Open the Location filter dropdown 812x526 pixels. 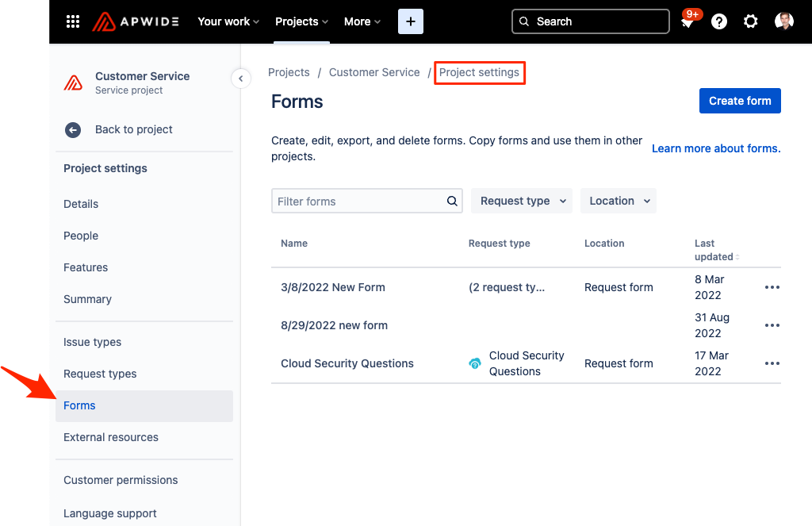point(618,201)
